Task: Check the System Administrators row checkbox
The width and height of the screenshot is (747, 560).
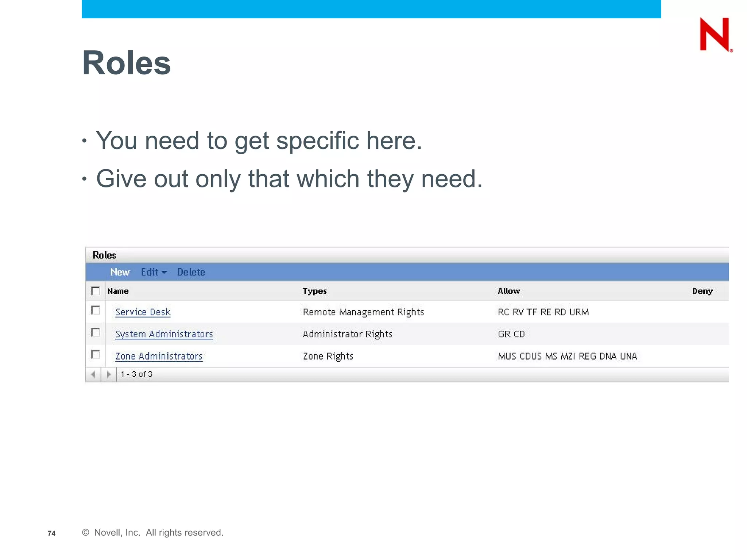Action: pos(95,332)
